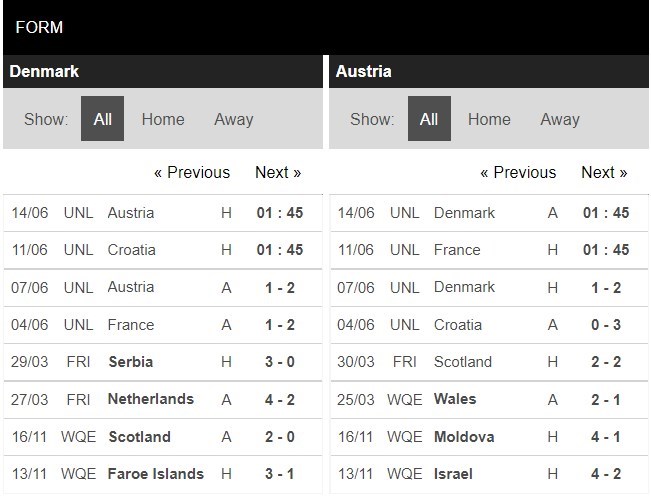Open Denmark's 14/06 match against Austria
The image size is (651, 496).
click(x=163, y=213)
